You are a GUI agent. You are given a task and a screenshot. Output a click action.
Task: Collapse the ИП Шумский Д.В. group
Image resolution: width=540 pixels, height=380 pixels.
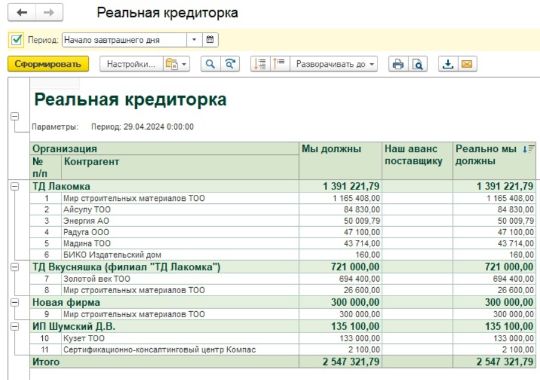tap(14, 326)
